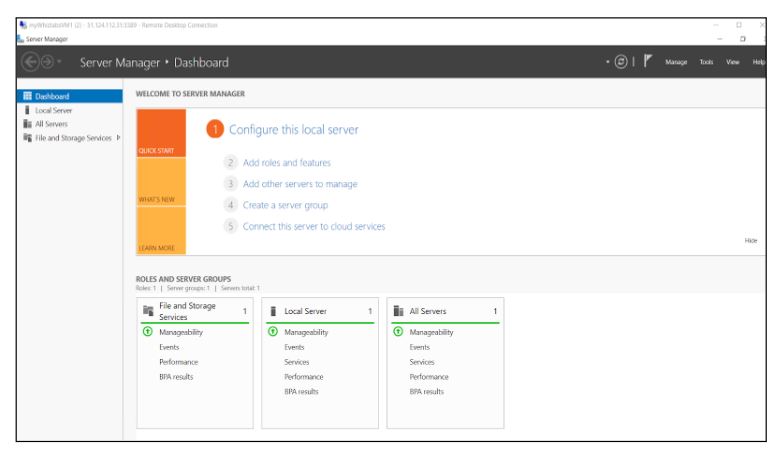
Task: Click the back navigation arrow
Action: pos(30,62)
